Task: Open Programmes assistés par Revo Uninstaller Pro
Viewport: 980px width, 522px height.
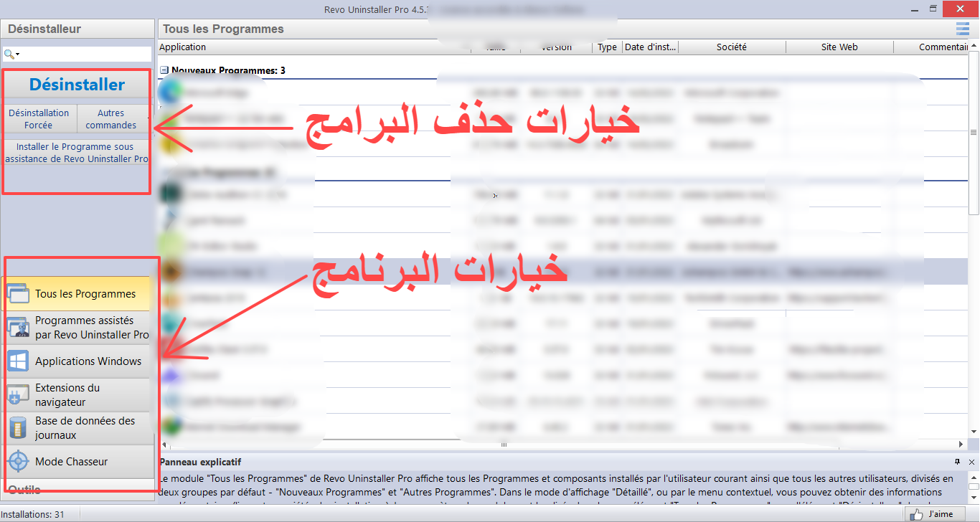Action: tap(78, 328)
